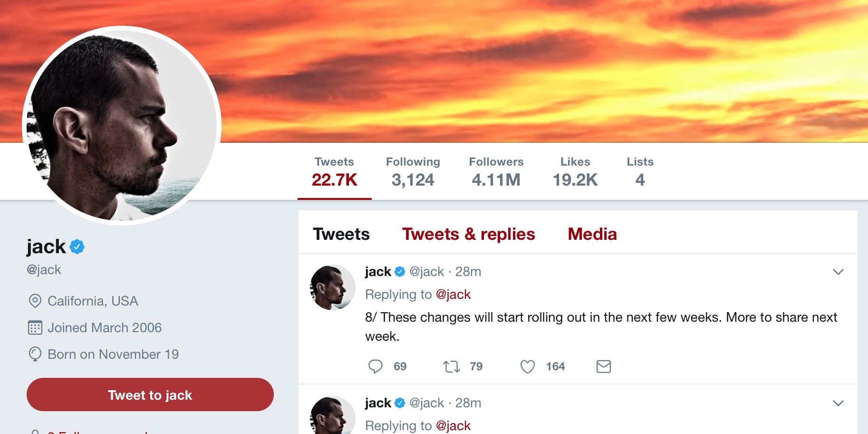Click jack's circular profile picture
Viewport: 868px width, 434px height.
pos(121,121)
